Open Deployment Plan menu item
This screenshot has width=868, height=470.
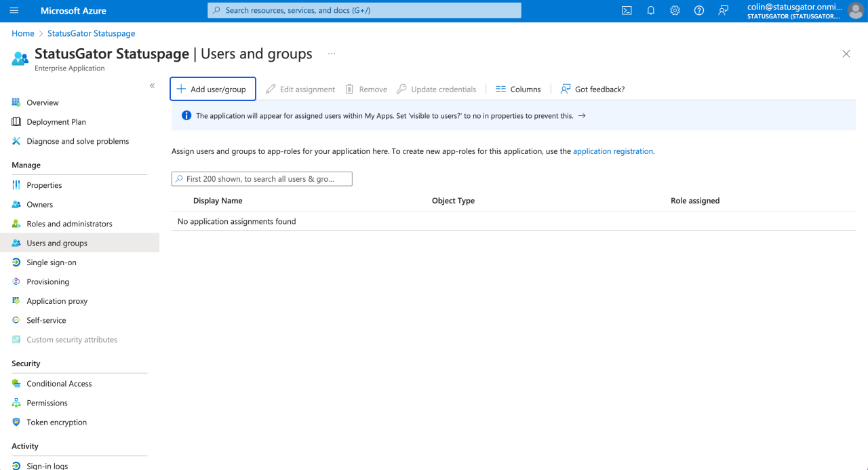pyautogui.click(x=79, y=122)
